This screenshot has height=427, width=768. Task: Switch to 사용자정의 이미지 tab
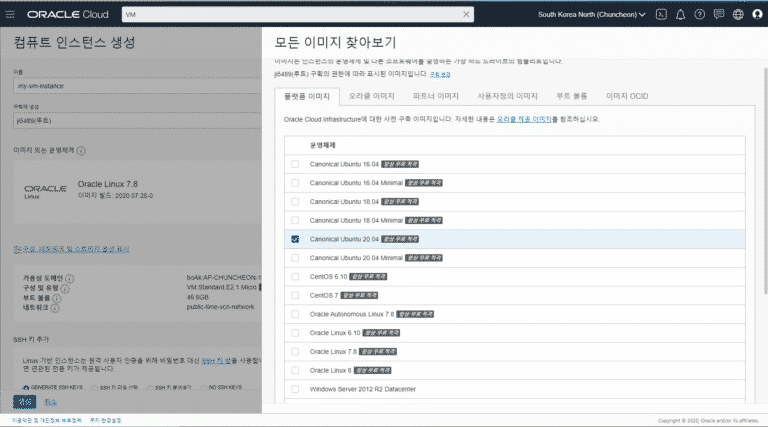click(507, 96)
